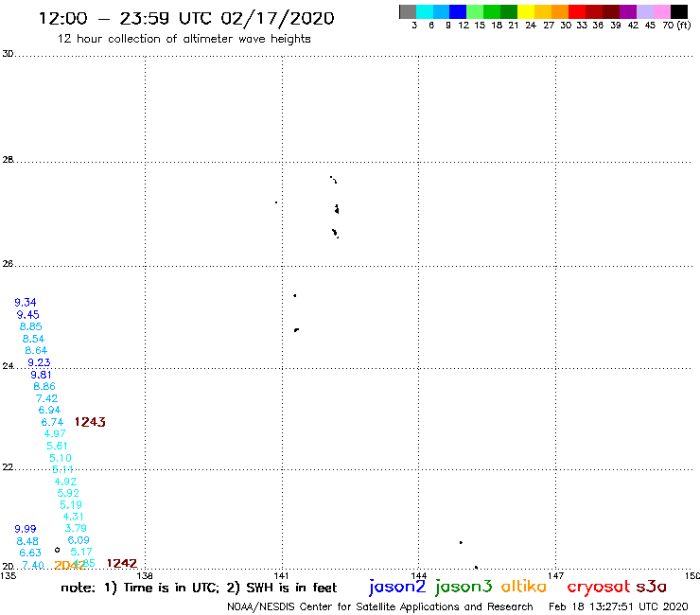Click the 28 latitude axis label
The image size is (700, 615).
[8, 160]
